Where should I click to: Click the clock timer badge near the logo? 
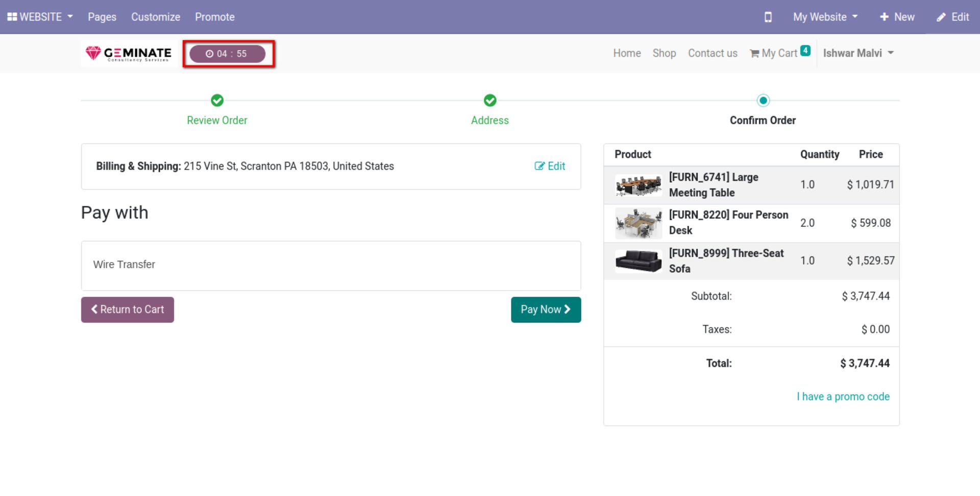click(x=228, y=53)
